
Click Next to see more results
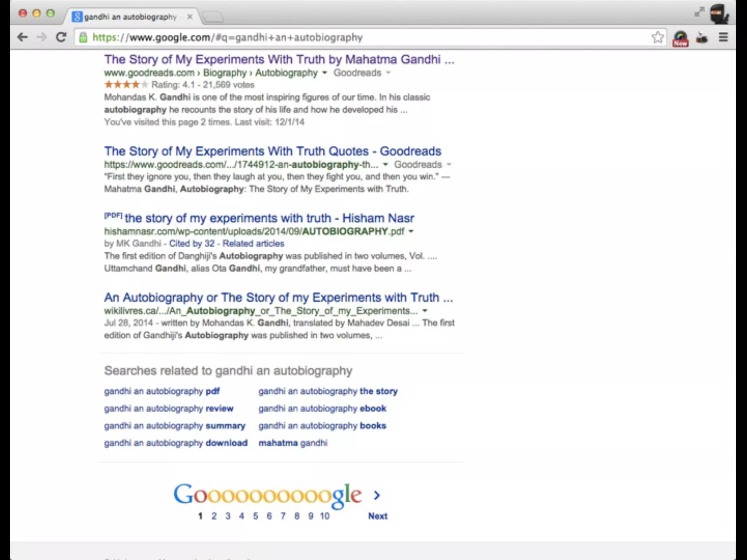tap(378, 516)
